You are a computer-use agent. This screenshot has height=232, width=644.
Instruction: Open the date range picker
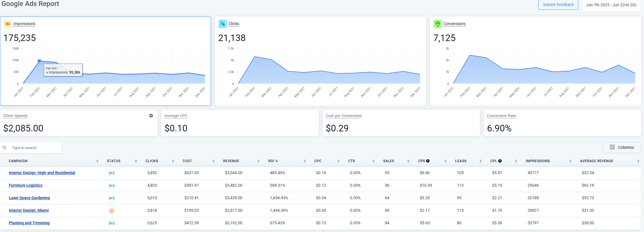(x=611, y=5)
